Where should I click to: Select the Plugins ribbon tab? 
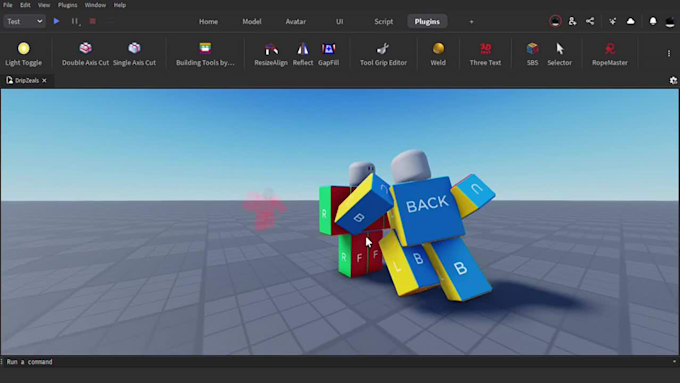click(x=427, y=21)
